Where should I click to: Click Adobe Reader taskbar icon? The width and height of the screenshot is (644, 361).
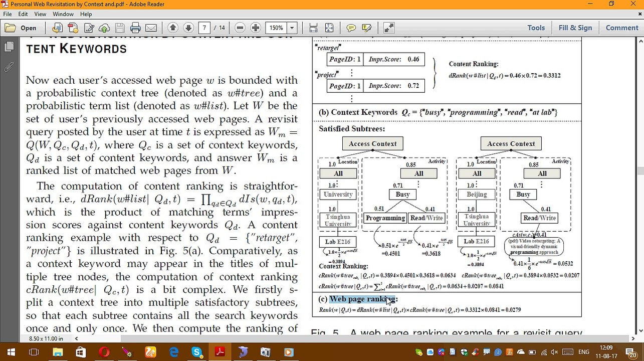coord(220,352)
